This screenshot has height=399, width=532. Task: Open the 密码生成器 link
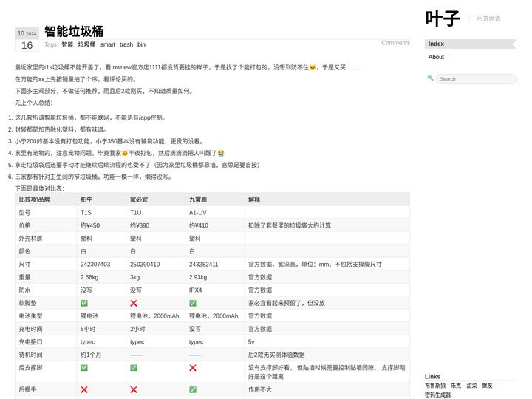(437, 395)
